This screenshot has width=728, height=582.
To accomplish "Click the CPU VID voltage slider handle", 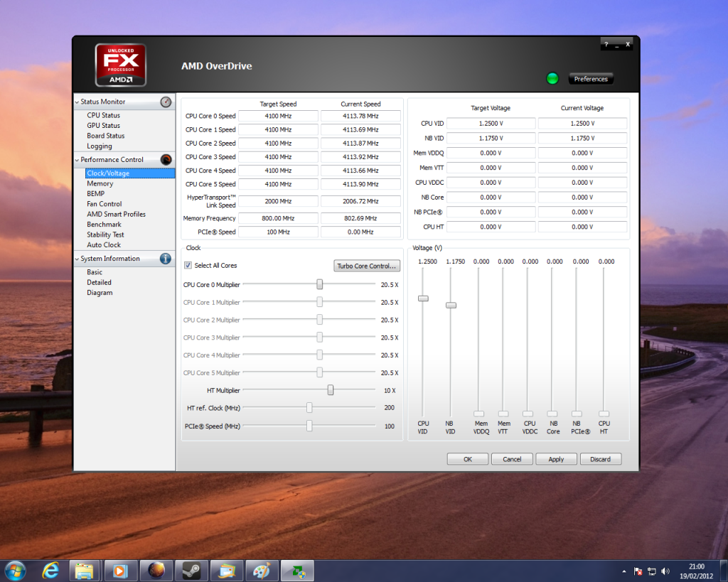I will tap(423, 298).
